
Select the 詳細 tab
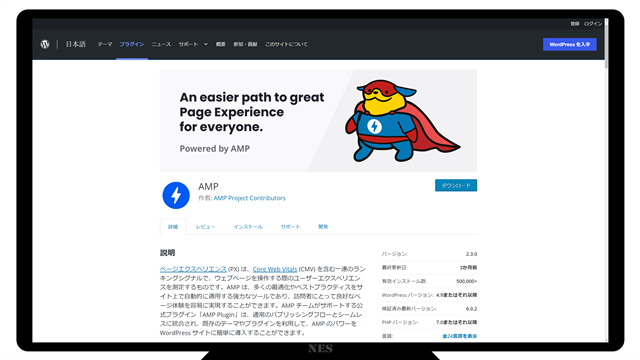click(173, 227)
